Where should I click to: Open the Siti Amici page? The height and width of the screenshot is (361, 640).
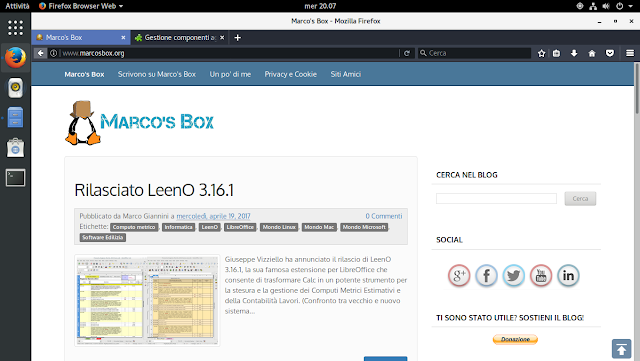(346, 74)
